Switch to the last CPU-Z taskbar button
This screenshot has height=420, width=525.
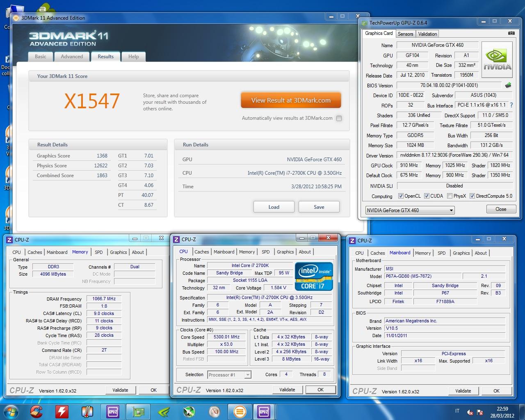coord(264,411)
